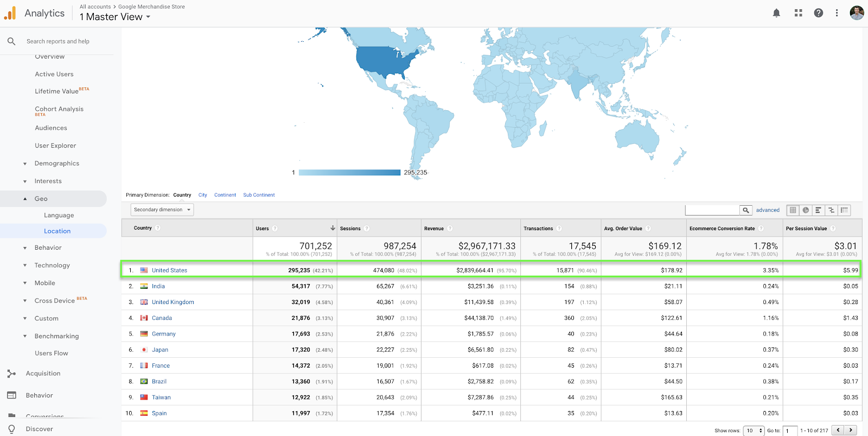
Task: Click the user profile avatar
Action: click(x=857, y=13)
